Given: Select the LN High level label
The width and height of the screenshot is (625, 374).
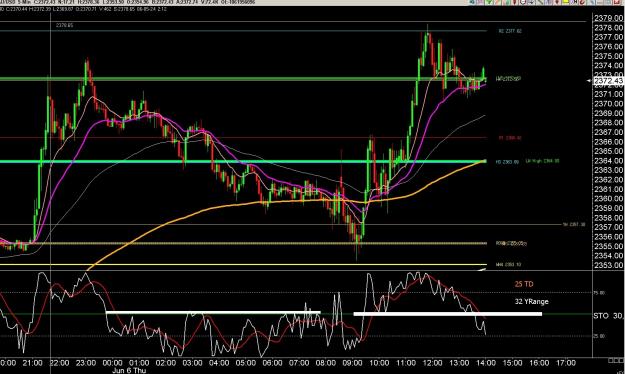Looking at the screenshot, I should tap(542, 161).
